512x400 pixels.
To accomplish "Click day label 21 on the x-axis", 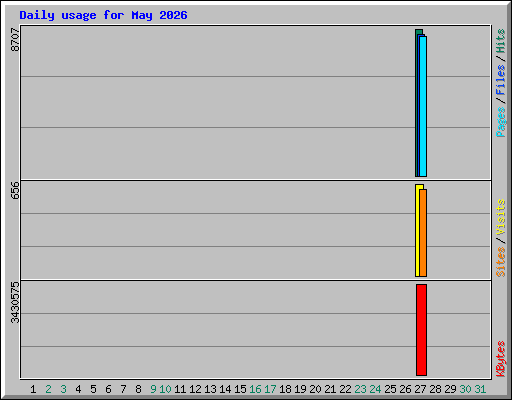I will [330, 389].
